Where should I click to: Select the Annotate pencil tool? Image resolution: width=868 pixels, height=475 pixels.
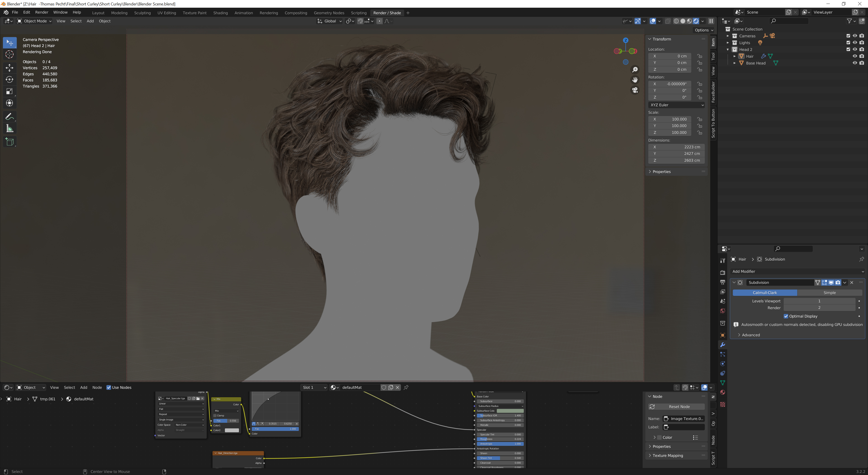pyautogui.click(x=9, y=117)
